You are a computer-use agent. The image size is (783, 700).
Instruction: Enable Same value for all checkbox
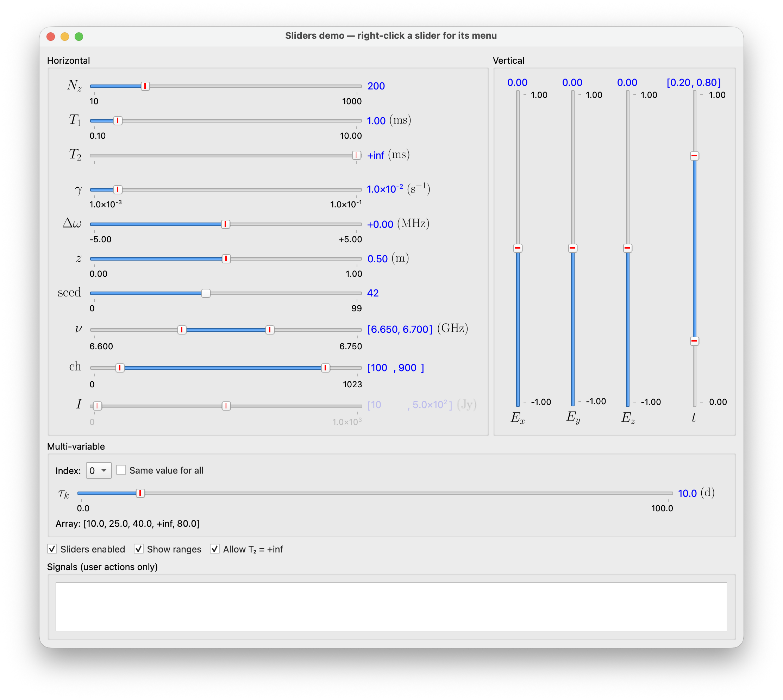pyautogui.click(x=121, y=470)
